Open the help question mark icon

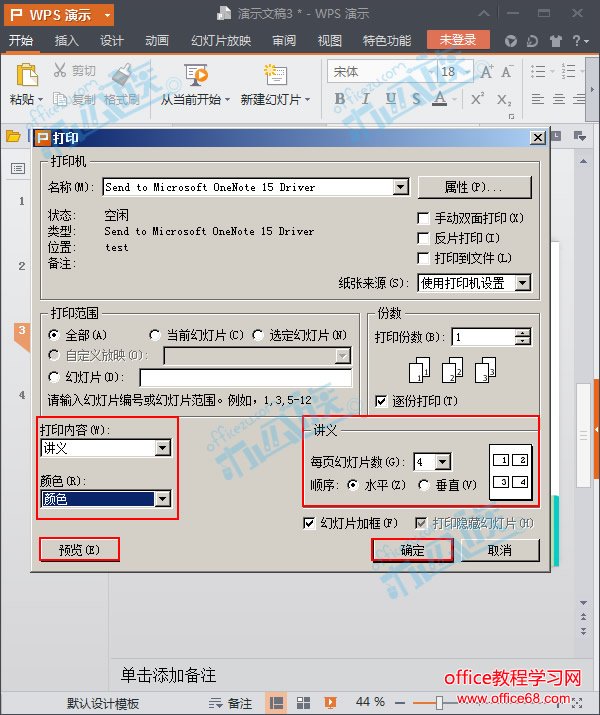577,41
